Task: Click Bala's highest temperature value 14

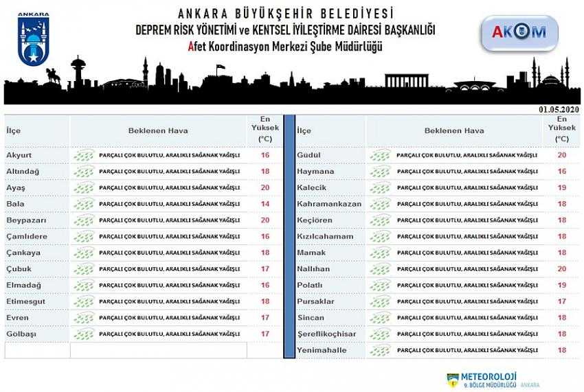Action: [x=265, y=204]
